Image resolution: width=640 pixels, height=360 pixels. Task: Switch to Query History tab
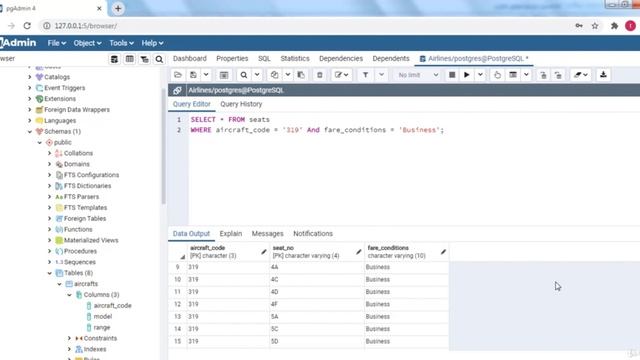click(x=241, y=104)
